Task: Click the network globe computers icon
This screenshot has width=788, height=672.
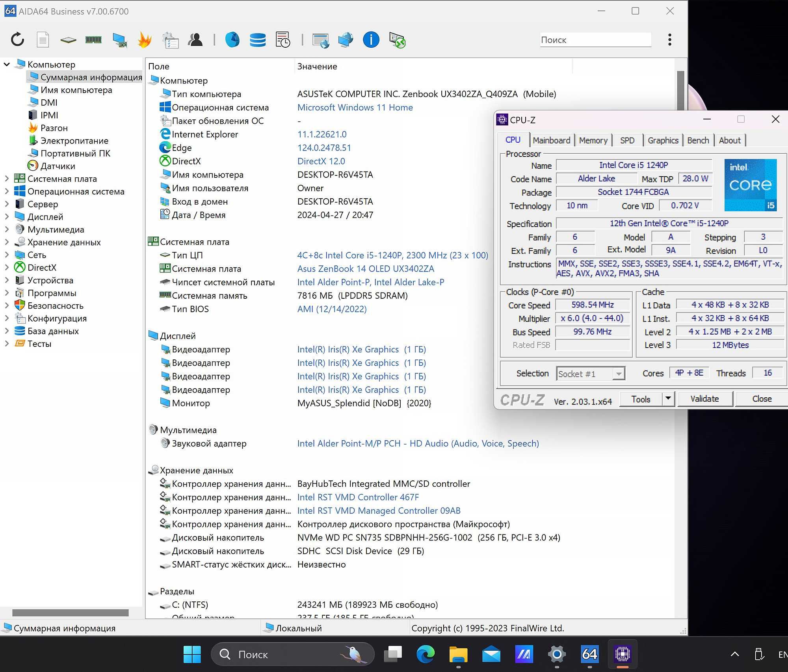Action: tap(346, 40)
